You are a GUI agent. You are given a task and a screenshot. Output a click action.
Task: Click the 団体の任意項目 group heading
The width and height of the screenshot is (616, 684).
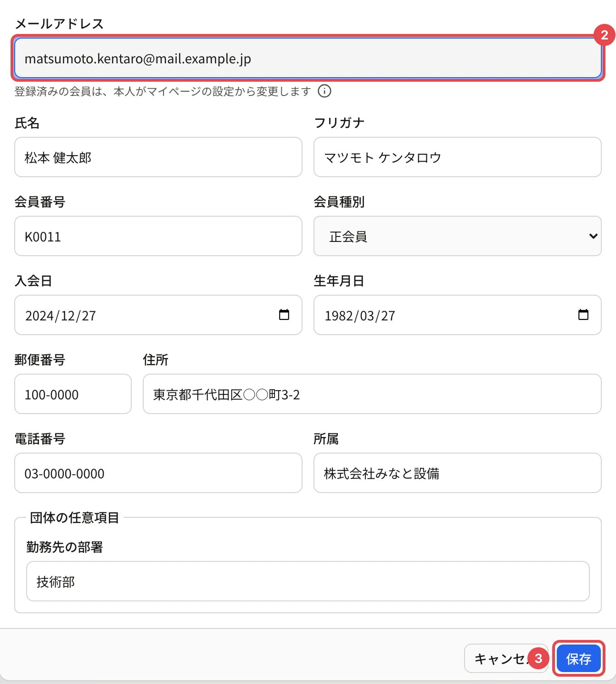[74, 518]
